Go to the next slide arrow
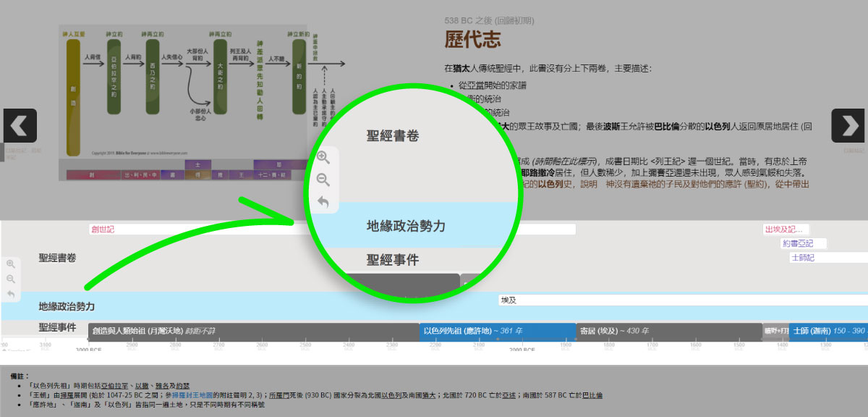 848,126
